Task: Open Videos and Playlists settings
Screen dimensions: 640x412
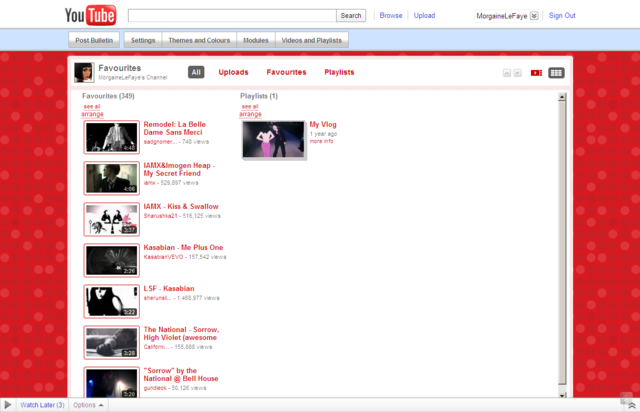Action: coord(311,40)
